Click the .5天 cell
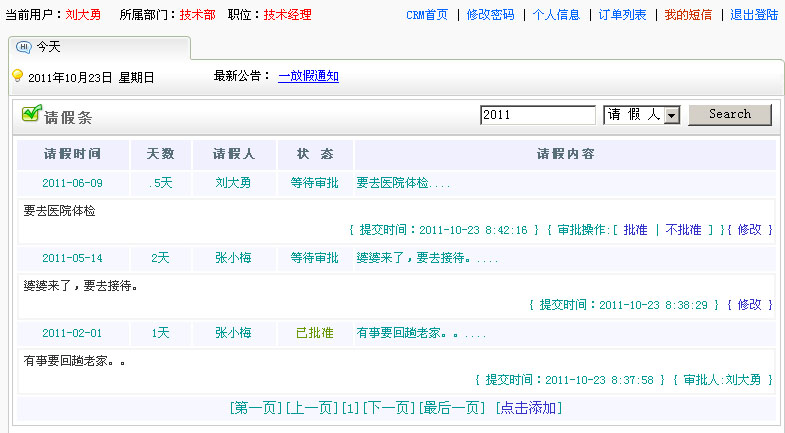Viewport: 785px width, 433px height. click(161, 183)
